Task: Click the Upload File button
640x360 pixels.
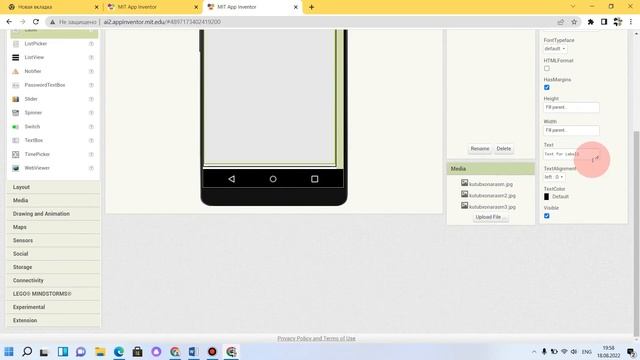Action: 490,217
